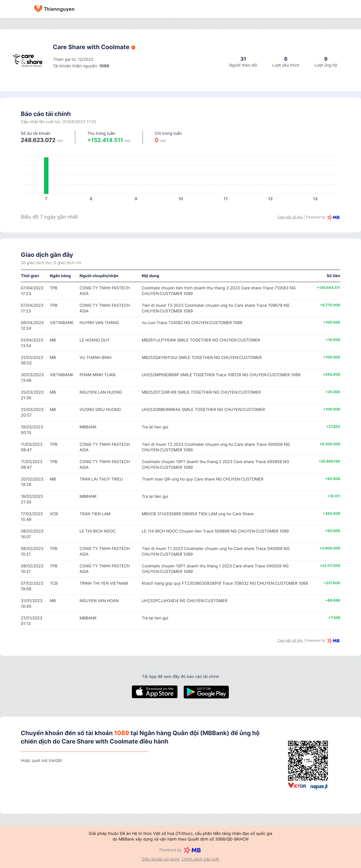Select the +6.300.000 amount
Viewport: 361px width, 868px height.
point(330,444)
